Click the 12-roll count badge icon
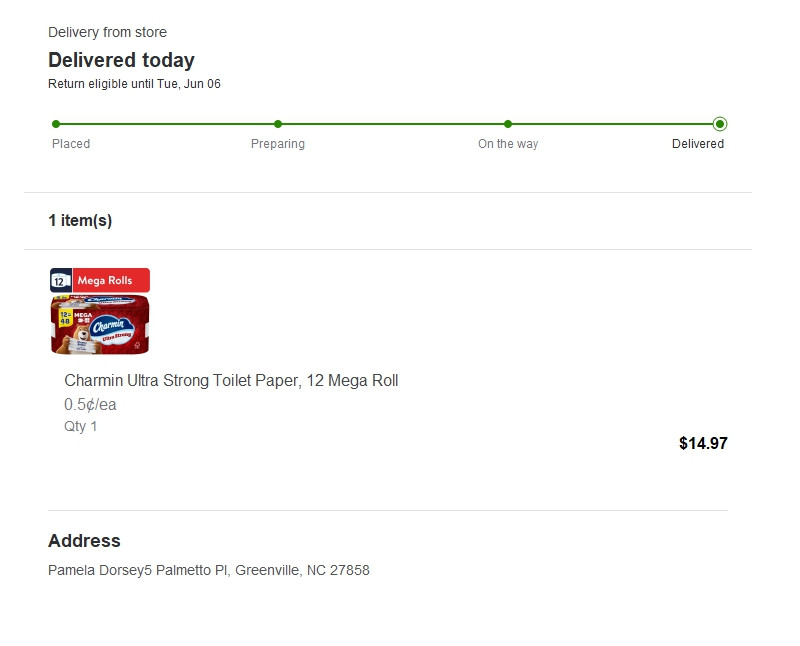 coord(59,281)
